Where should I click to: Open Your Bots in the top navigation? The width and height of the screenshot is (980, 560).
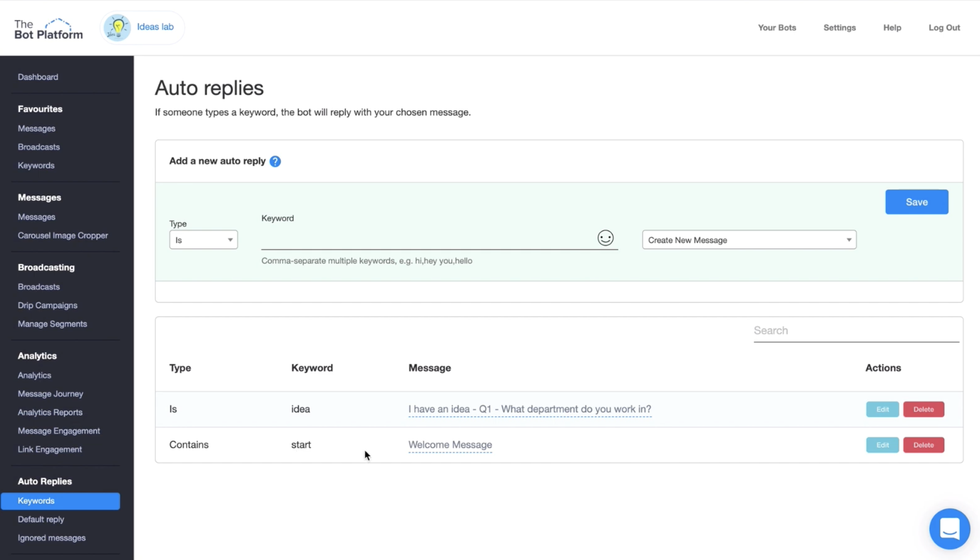click(777, 27)
